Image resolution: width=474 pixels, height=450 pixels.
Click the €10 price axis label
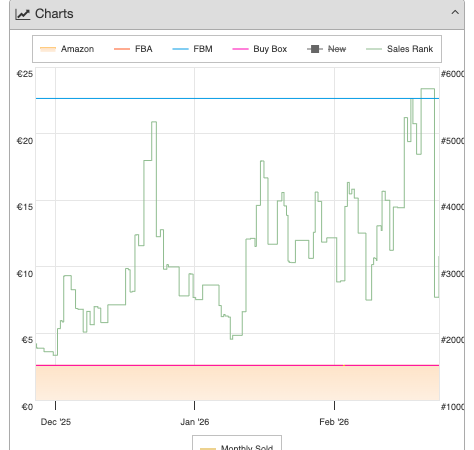pos(25,274)
